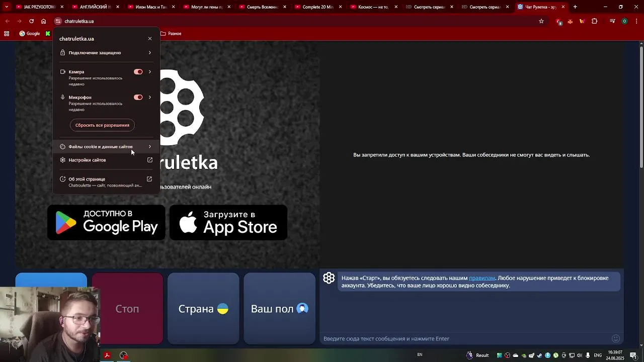Switch to Космос — не то tab
Screen dimensions: 644x362
pos(374,7)
